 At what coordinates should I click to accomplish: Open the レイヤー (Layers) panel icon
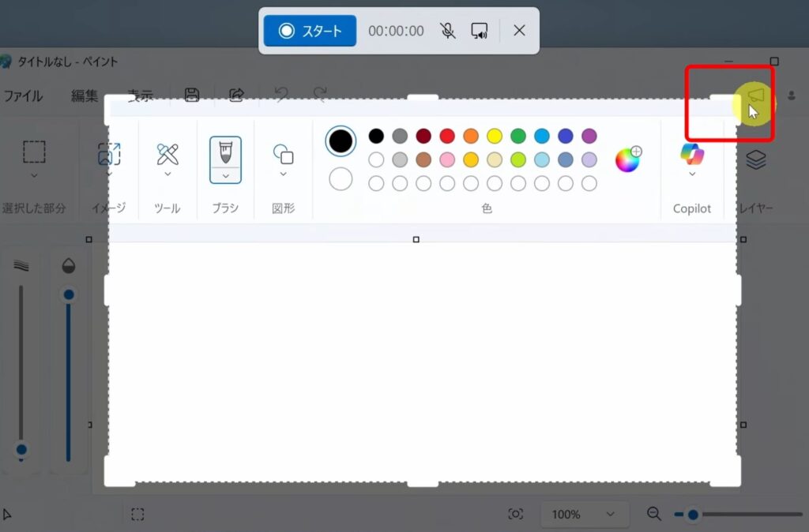[x=754, y=158]
